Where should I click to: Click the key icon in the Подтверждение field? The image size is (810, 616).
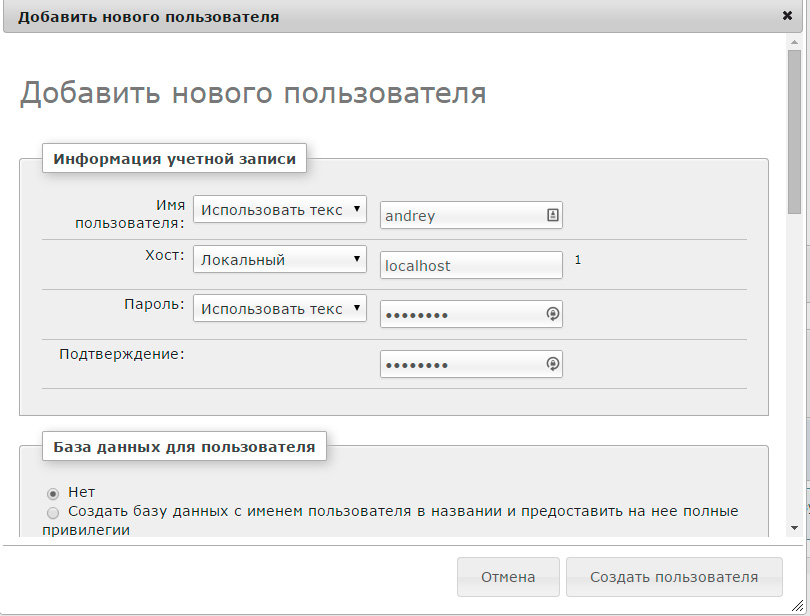[x=552, y=364]
